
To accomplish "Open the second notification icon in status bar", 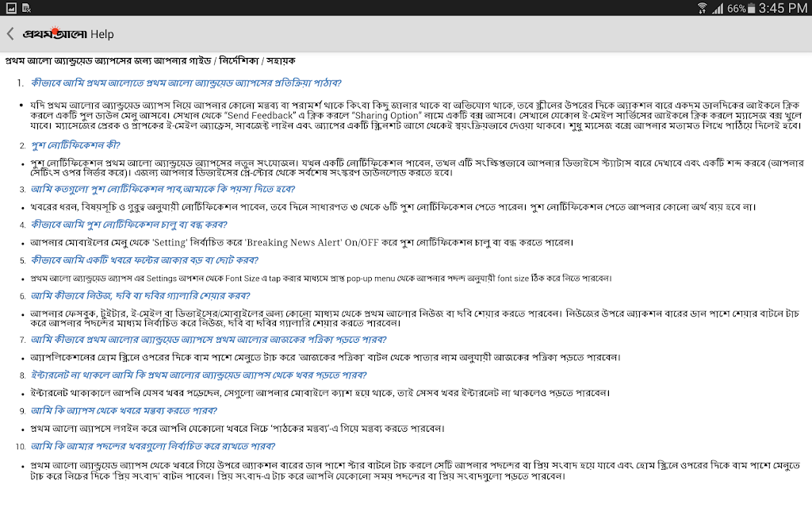I will click(26, 8).
